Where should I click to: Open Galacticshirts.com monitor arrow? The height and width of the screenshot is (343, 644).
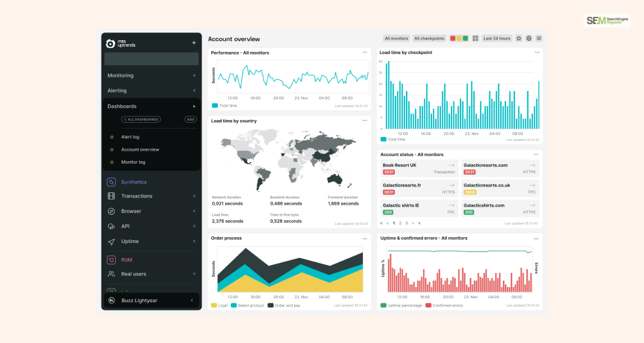533,205
